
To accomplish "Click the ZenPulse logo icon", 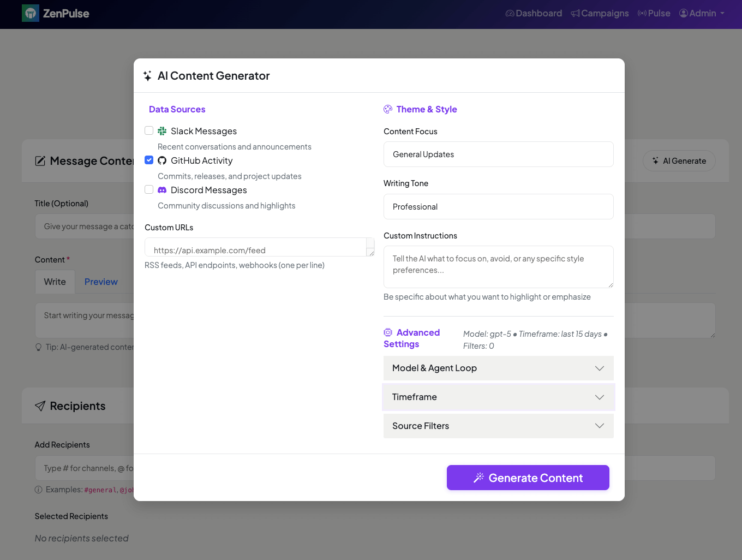I will click(x=31, y=14).
